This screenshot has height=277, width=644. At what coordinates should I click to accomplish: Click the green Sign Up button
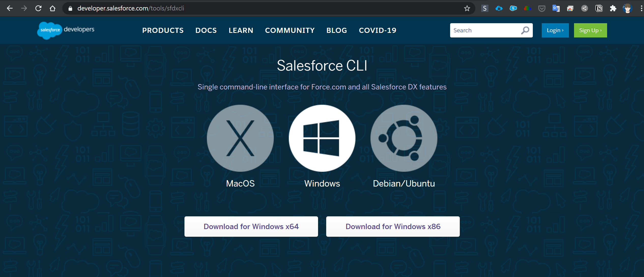coord(590,30)
